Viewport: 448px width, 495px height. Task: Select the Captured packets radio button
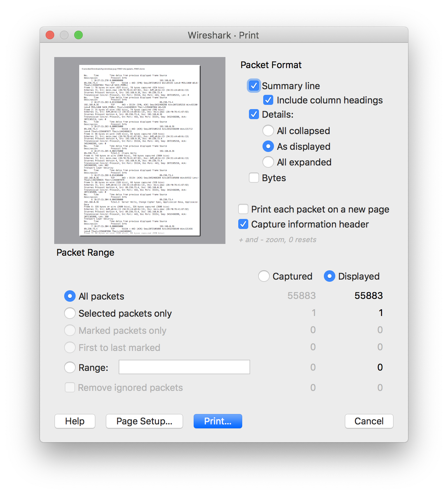pyautogui.click(x=264, y=276)
